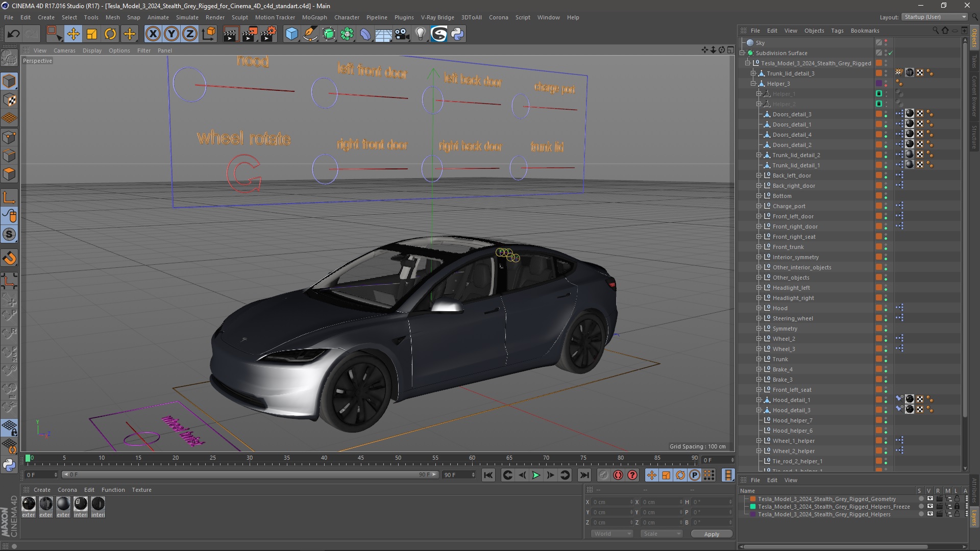Click the X position input field
This screenshot has width=980, height=551.
coord(612,502)
